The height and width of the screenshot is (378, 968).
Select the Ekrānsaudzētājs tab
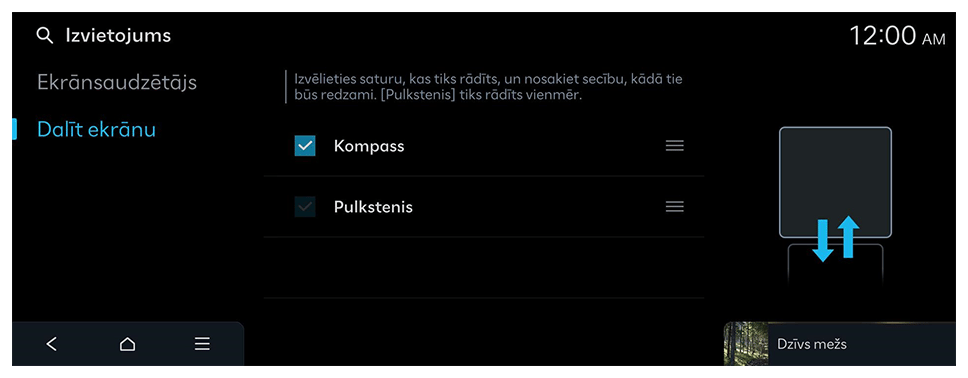pos(117,83)
